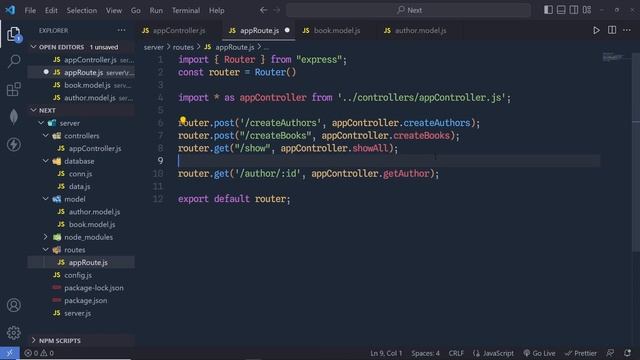Screen dimensions: 640x360
Task: Toggle the bottom panel
Action: (x=561, y=10)
